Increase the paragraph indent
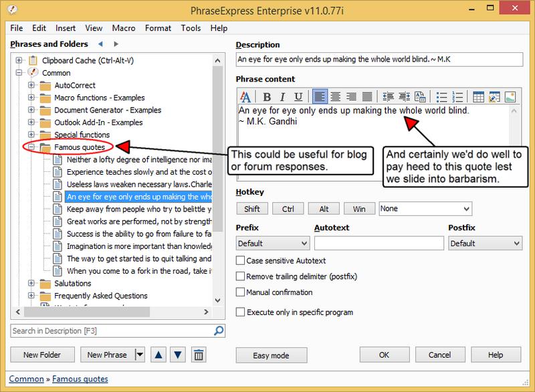 (x=405, y=97)
